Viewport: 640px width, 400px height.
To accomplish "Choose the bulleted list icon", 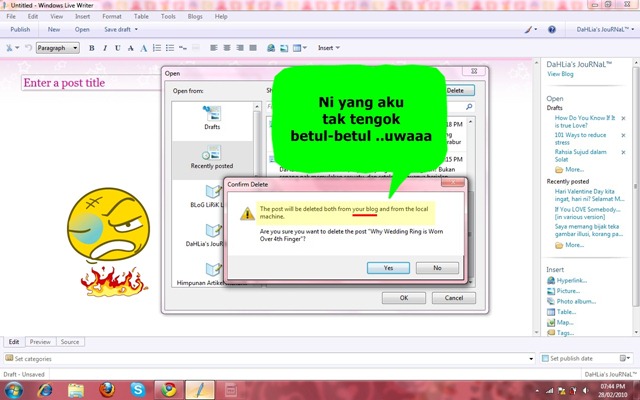I will coord(170,48).
